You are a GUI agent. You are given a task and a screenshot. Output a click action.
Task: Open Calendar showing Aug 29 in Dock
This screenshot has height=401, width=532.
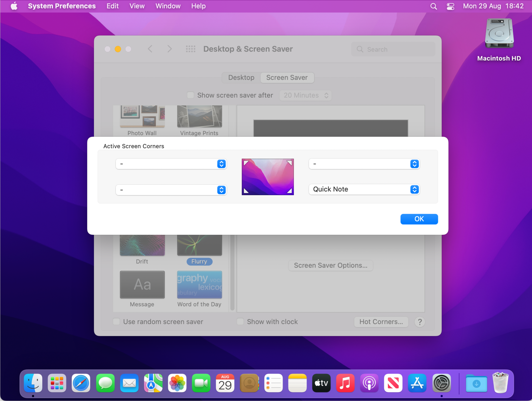225,383
